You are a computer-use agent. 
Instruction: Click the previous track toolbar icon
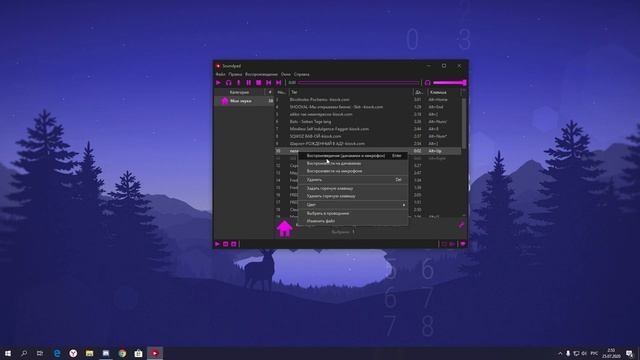[269, 83]
